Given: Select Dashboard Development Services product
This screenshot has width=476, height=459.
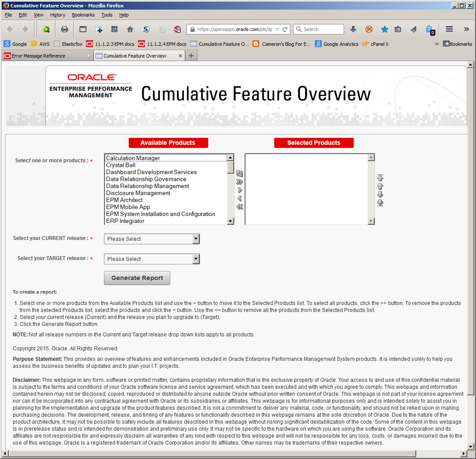Looking at the screenshot, I should [166, 172].
